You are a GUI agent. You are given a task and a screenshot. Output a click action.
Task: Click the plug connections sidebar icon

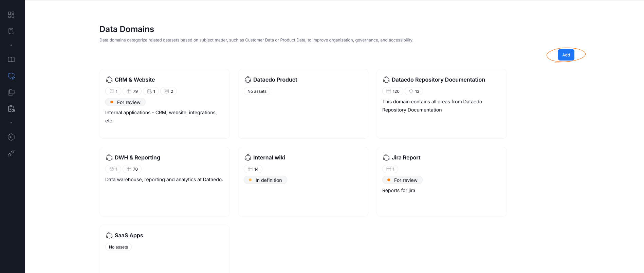pos(11,153)
